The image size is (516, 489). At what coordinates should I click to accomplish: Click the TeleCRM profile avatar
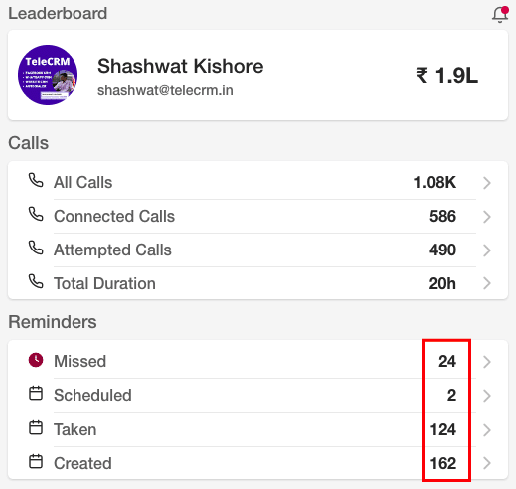click(48, 75)
